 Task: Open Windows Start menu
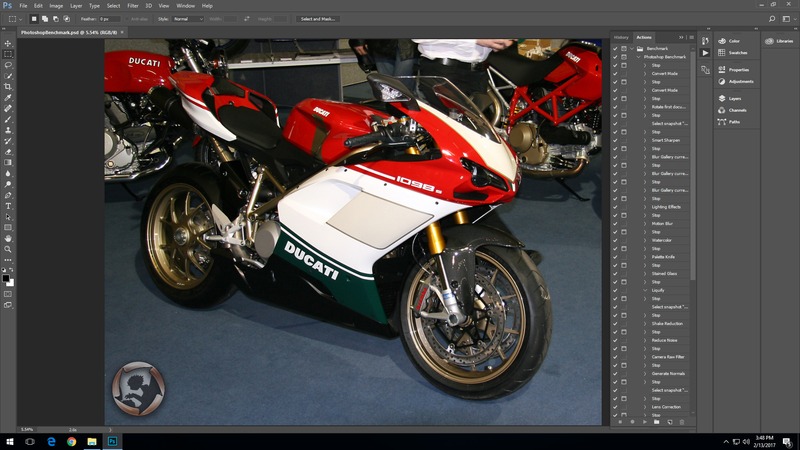point(8,441)
